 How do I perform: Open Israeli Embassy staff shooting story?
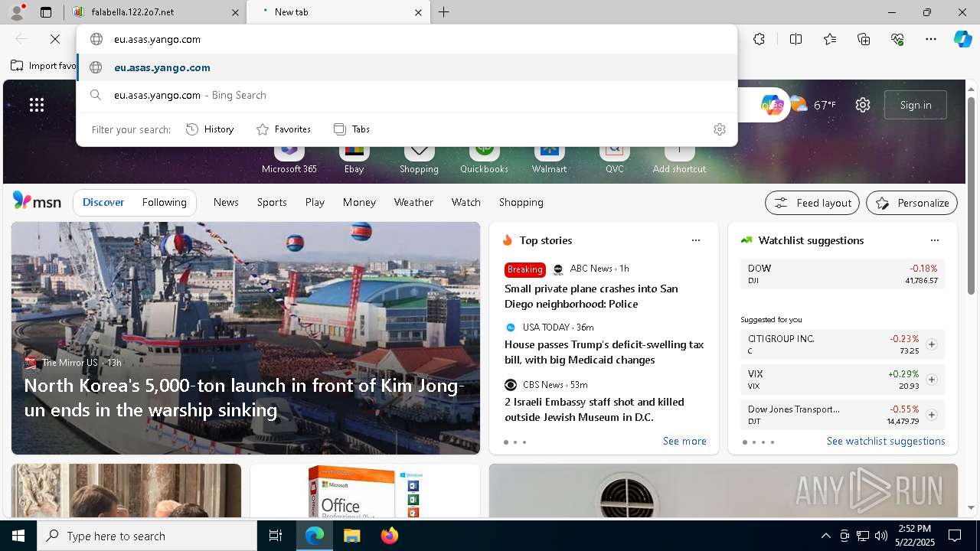click(x=594, y=409)
